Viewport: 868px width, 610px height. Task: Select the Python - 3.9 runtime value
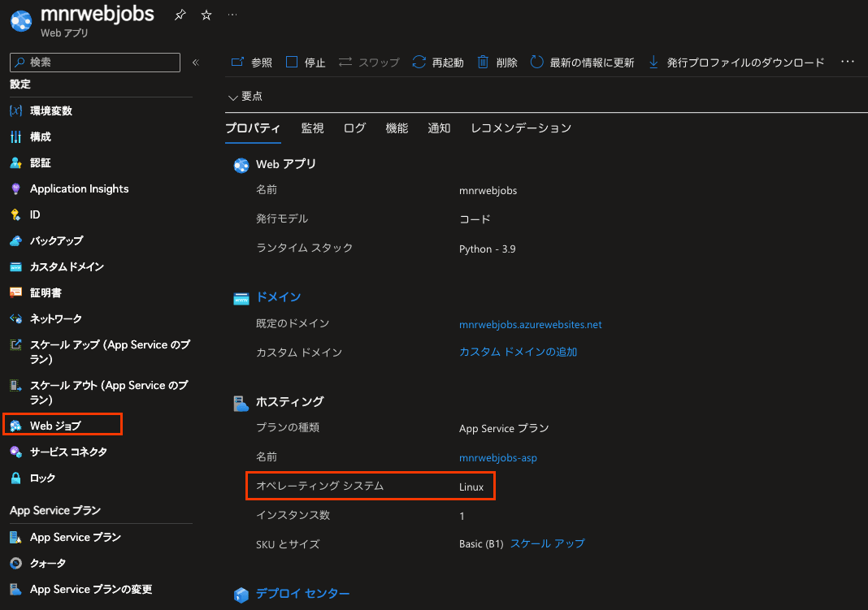coord(487,249)
